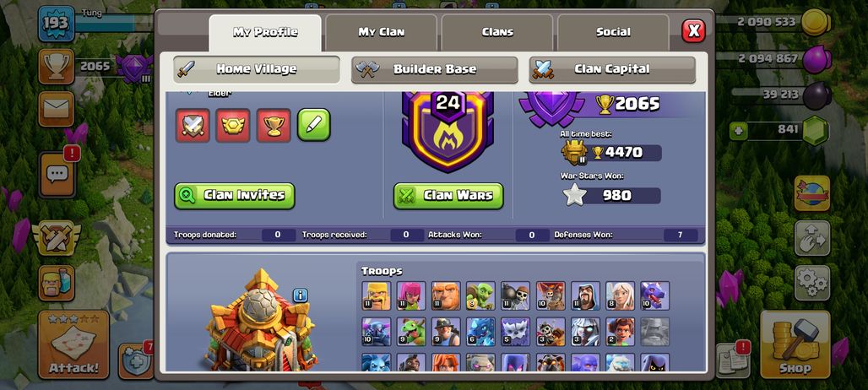Tap the Town Hall info icon
Screen dimensions: 868x390
pos(300,295)
